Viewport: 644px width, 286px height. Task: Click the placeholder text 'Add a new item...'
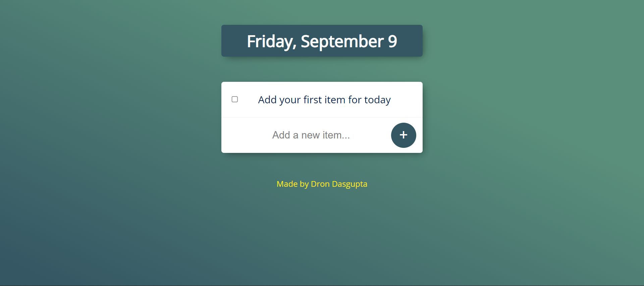[311, 135]
